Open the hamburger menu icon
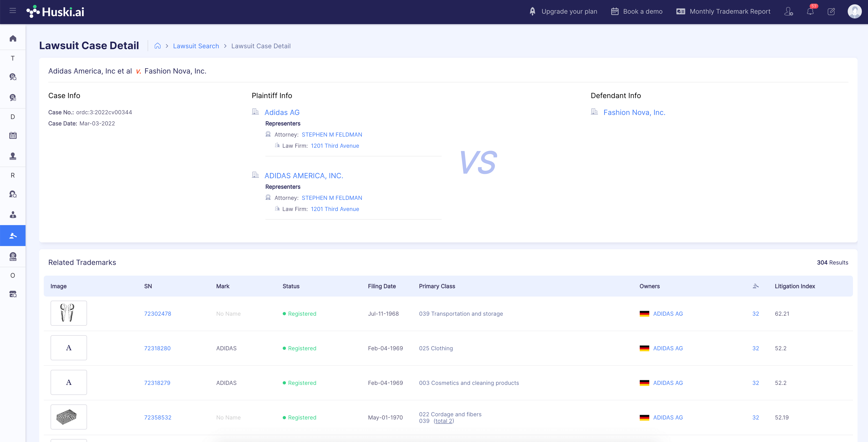Image resolution: width=868 pixels, height=442 pixels. pyautogui.click(x=13, y=11)
